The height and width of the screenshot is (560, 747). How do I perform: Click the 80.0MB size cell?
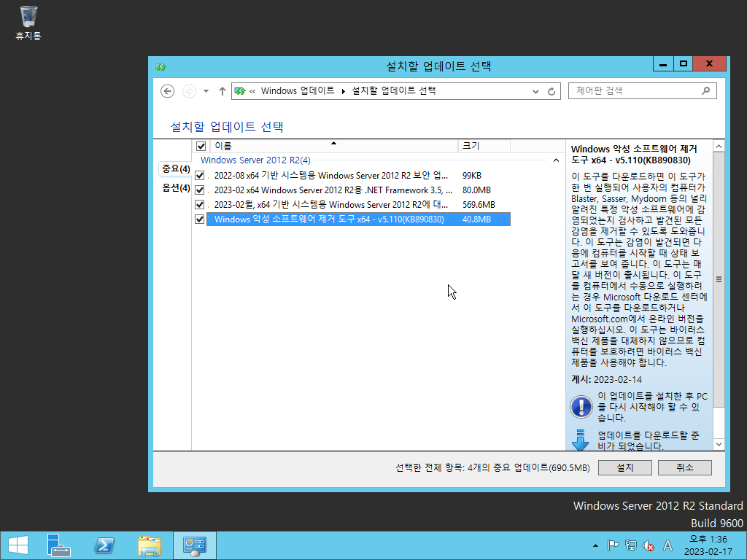coord(476,190)
